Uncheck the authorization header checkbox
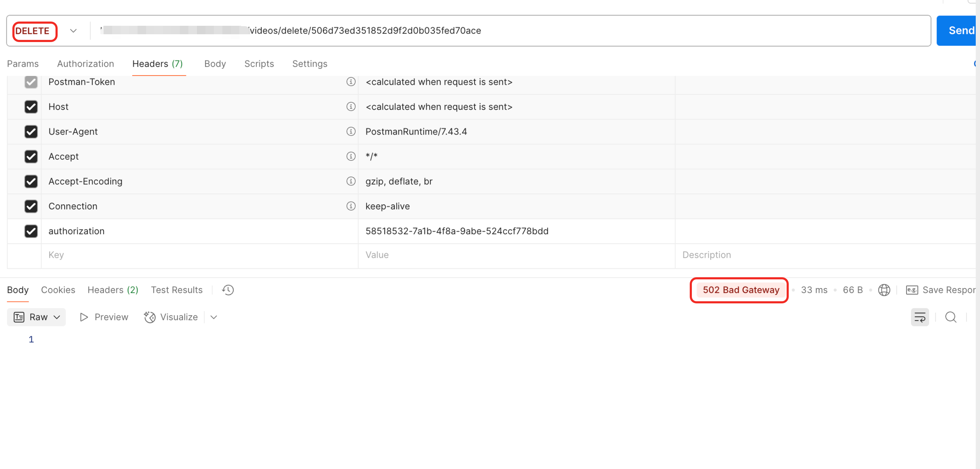The image size is (980, 469). pyautogui.click(x=31, y=231)
